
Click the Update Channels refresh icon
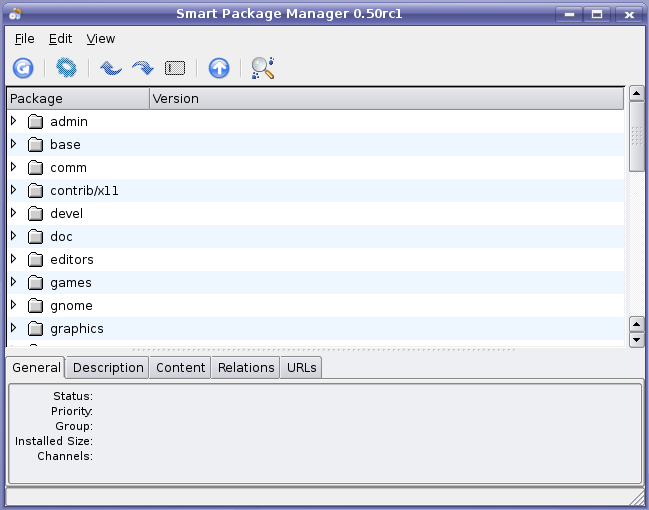(23, 68)
